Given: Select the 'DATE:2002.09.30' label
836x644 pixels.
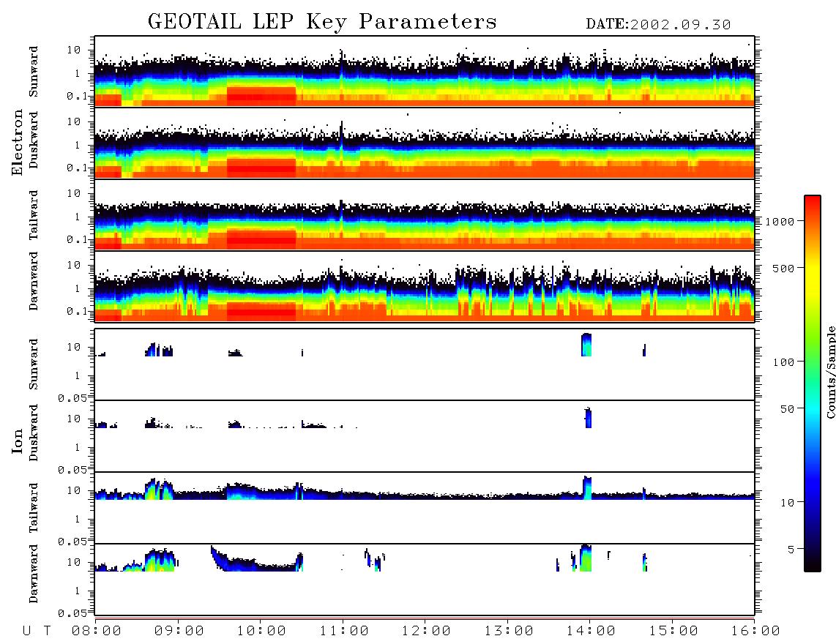Looking at the screenshot, I should 658,25.
